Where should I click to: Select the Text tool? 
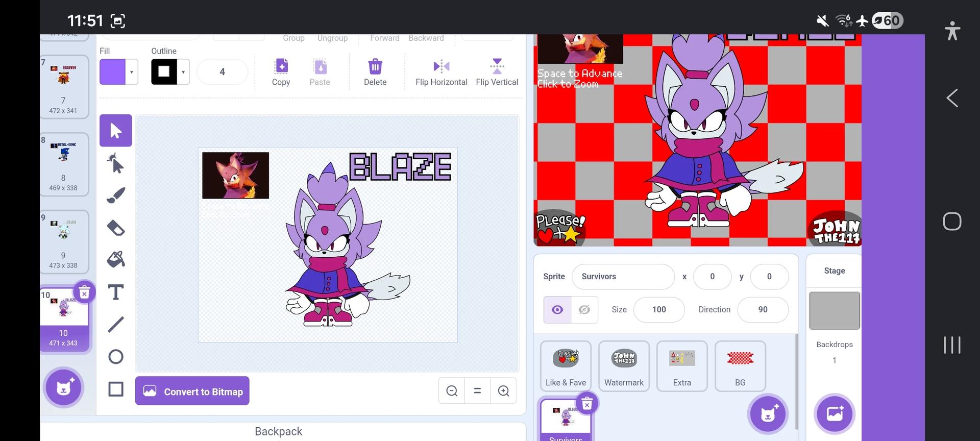pyautogui.click(x=116, y=292)
